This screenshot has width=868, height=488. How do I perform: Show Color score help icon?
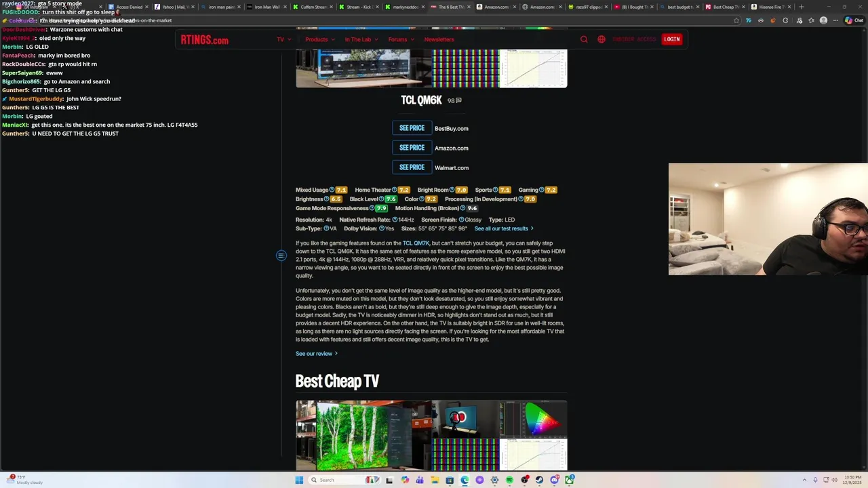422,199
